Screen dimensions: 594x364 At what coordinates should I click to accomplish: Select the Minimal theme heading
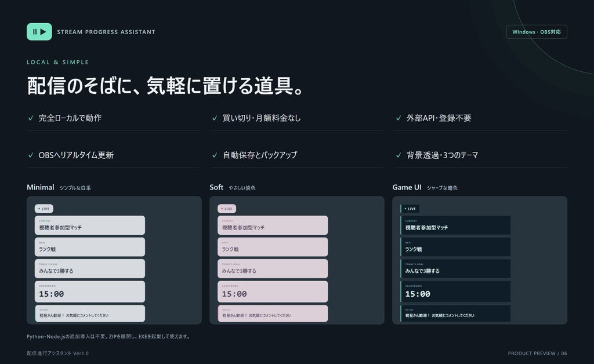click(41, 187)
